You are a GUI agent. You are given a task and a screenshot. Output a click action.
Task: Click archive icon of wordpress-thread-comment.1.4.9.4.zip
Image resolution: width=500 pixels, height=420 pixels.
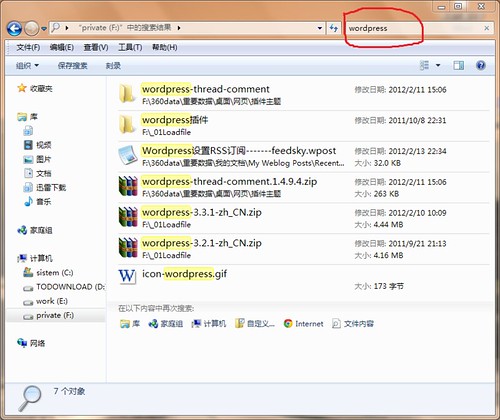point(128,186)
